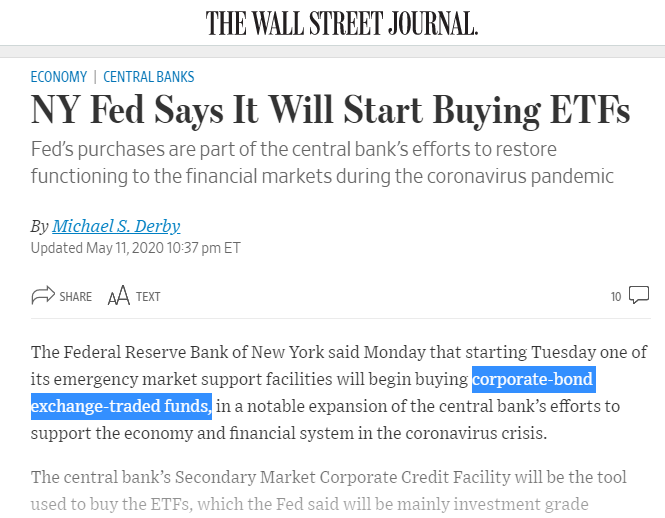This screenshot has width=665, height=518.
Task: Visit the Michael S. Derby author page
Action: pyautogui.click(x=116, y=226)
